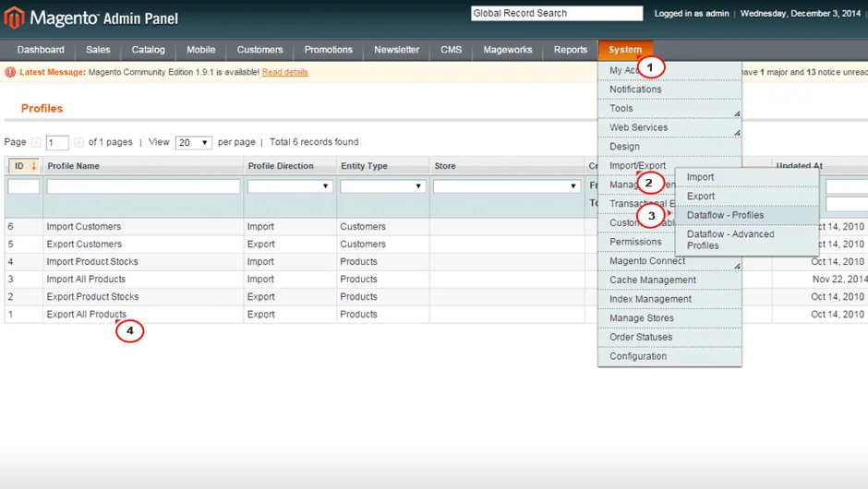The width and height of the screenshot is (868, 489).
Task: Click the Global Record Search field
Action: [556, 13]
